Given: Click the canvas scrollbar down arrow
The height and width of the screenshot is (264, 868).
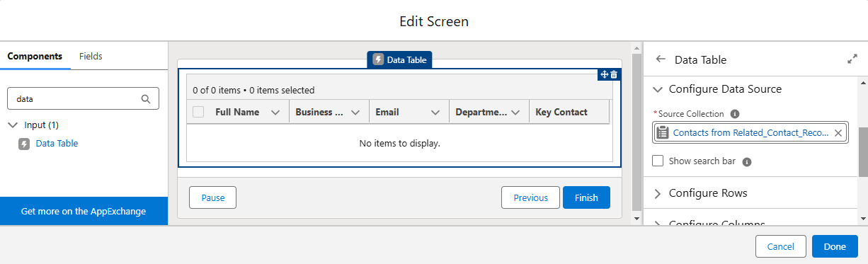Looking at the screenshot, I should [x=636, y=219].
